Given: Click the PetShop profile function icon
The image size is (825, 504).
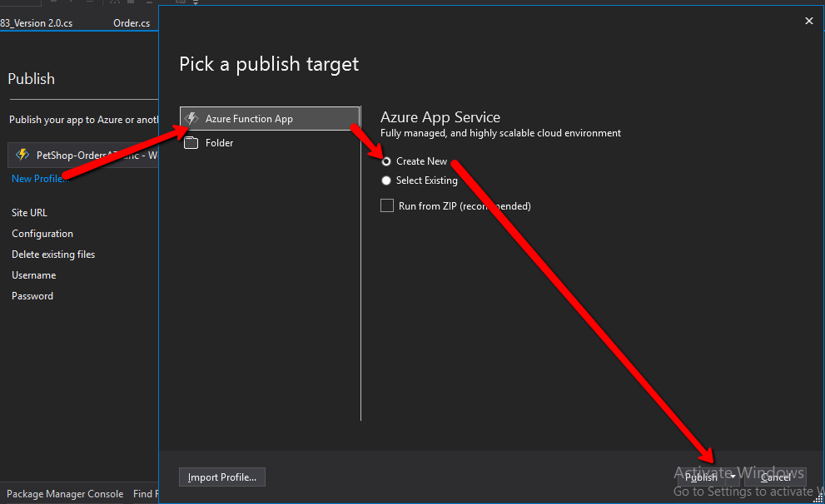Looking at the screenshot, I should 22,155.
